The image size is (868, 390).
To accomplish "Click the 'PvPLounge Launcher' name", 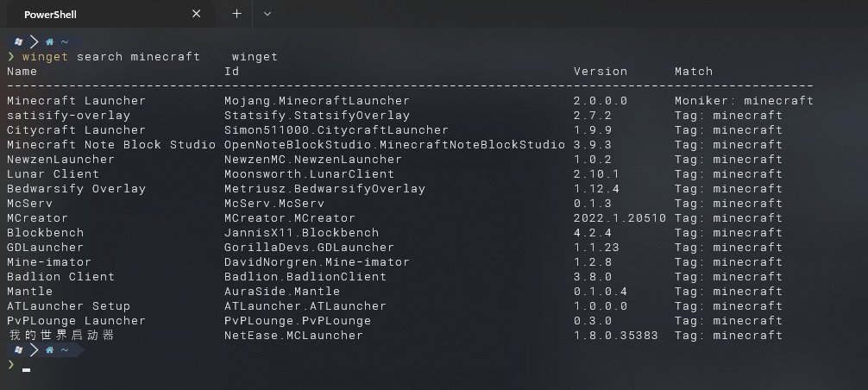I will pos(77,320).
